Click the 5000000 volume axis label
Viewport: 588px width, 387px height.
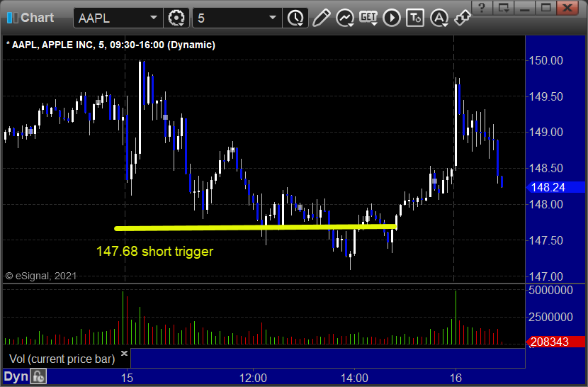click(550, 290)
